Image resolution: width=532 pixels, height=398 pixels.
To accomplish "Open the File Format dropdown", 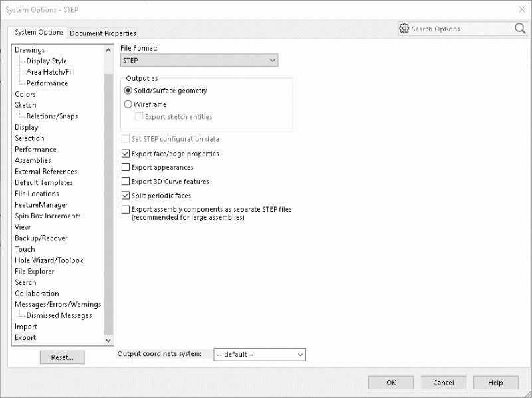I will [273, 59].
